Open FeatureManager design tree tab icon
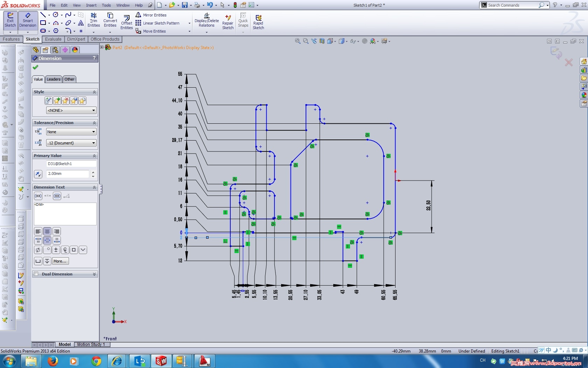The height and width of the screenshot is (368, 588). point(36,50)
